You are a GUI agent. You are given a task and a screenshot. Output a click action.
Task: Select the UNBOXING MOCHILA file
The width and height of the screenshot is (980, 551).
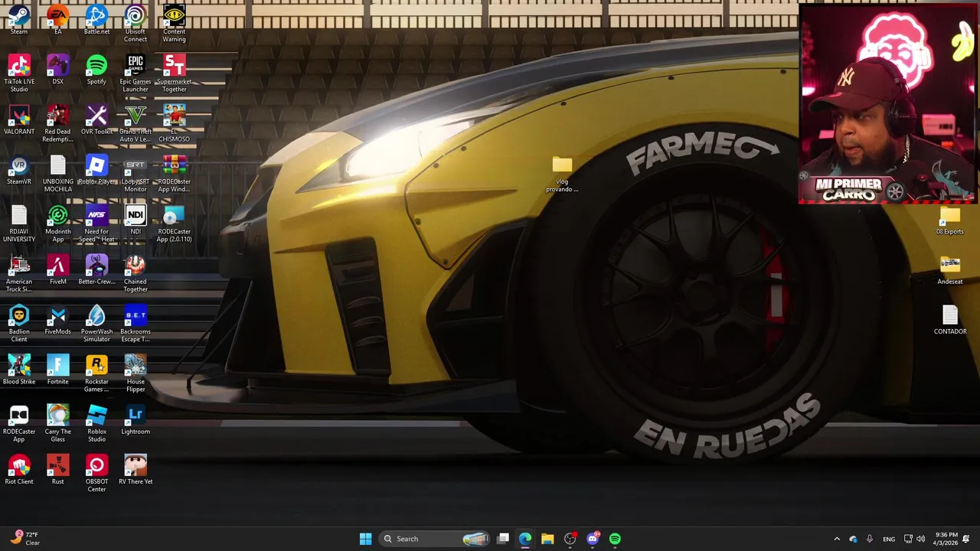coord(57,174)
